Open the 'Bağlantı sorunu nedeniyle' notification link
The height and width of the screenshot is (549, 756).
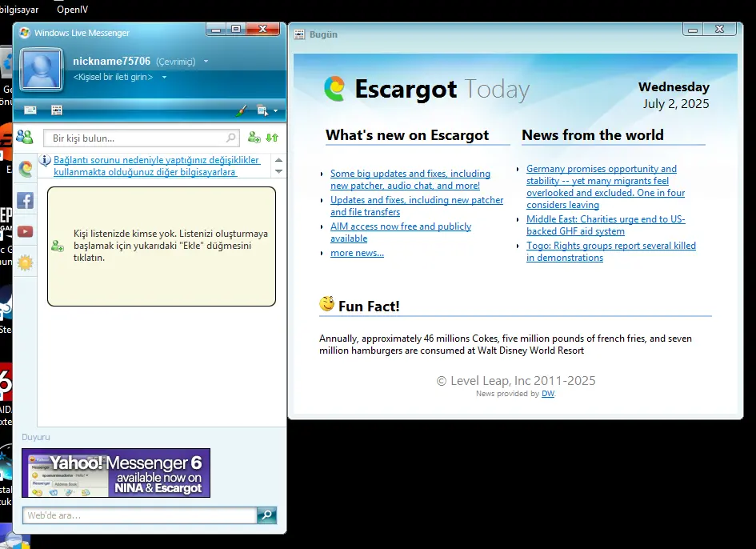pyautogui.click(x=157, y=166)
